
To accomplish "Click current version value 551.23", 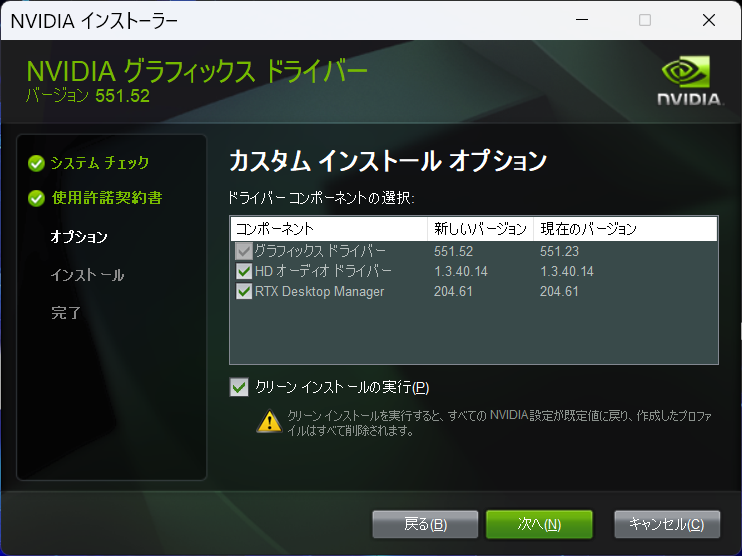I will pyautogui.click(x=559, y=251).
